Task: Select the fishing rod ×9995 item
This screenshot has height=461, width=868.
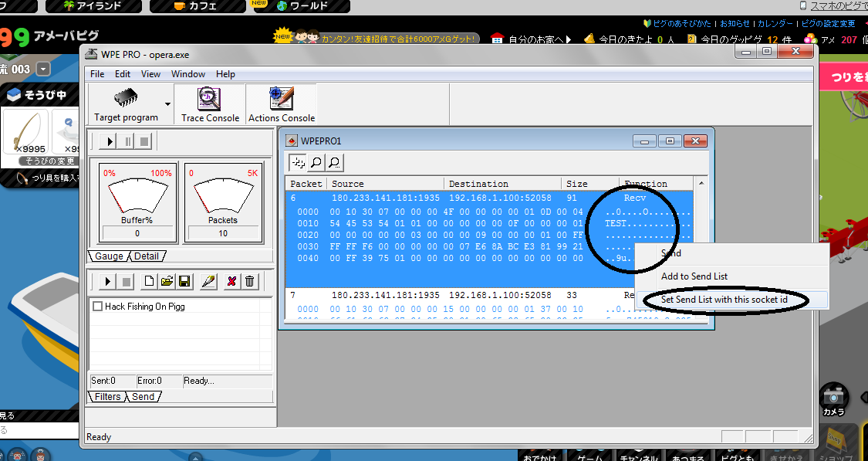Action: pos(25,132)
